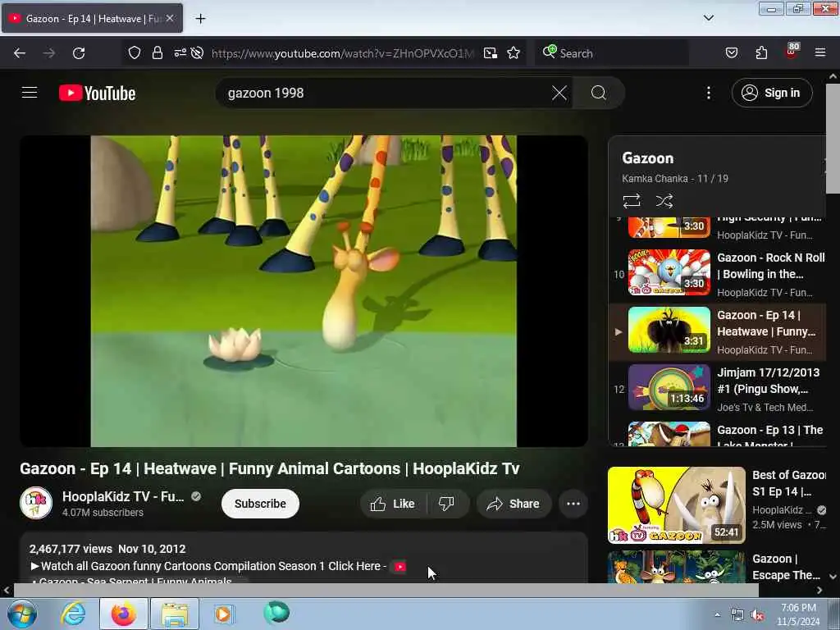The image size is (840, 630).
Task: Like the video
Action: pyautogui.click(x=393, y=504)
